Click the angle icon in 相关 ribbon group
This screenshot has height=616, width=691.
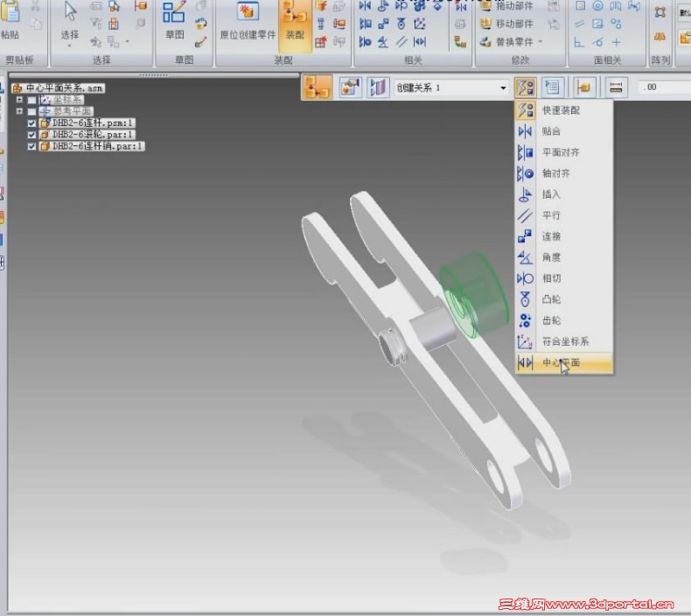383,42
